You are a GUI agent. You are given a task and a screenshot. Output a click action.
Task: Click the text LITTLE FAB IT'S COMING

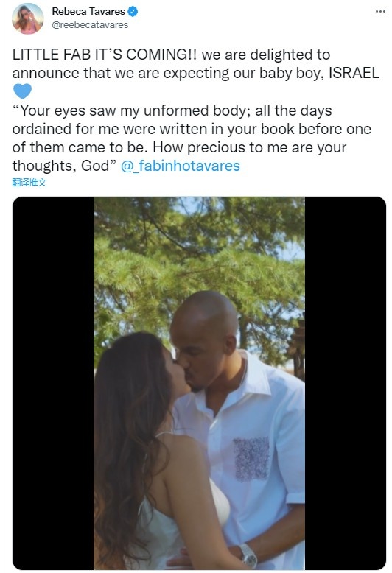pyautogui.click(x=104, y=55)
